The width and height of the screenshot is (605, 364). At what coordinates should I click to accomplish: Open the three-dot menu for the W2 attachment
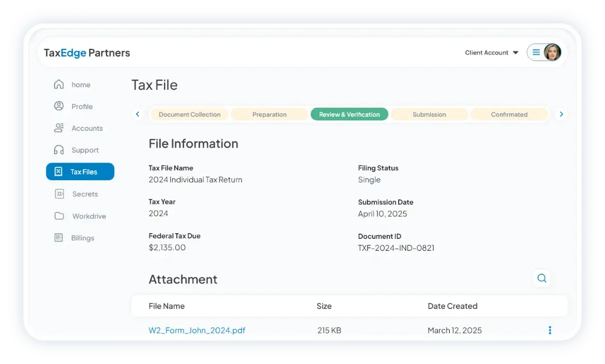(x=549, y=330)
